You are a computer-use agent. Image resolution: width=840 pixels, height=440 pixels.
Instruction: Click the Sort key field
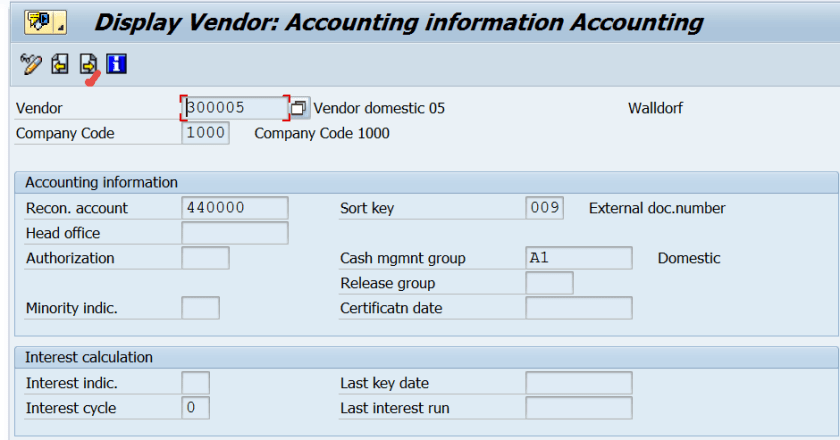coord(544,208)
